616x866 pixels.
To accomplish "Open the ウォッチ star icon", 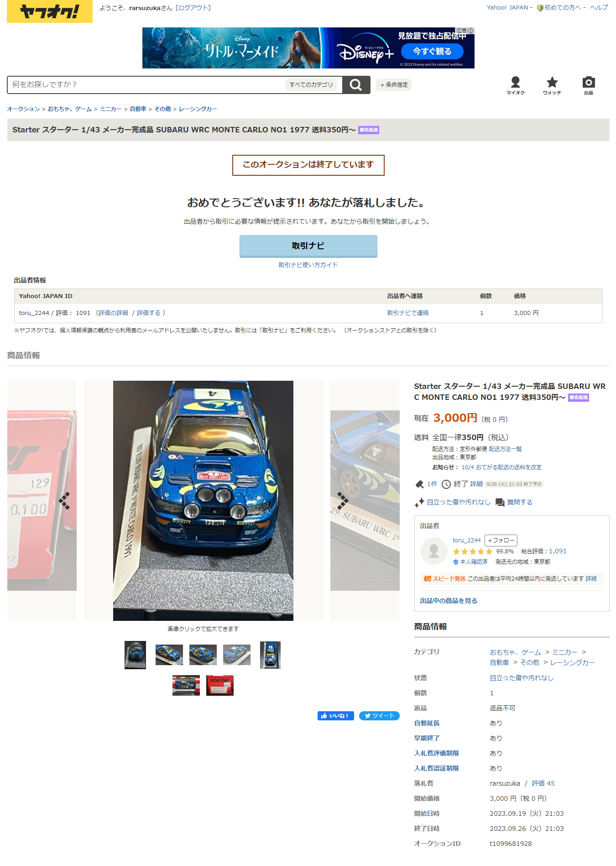I will pyautogui.click(x=552, y=85).
